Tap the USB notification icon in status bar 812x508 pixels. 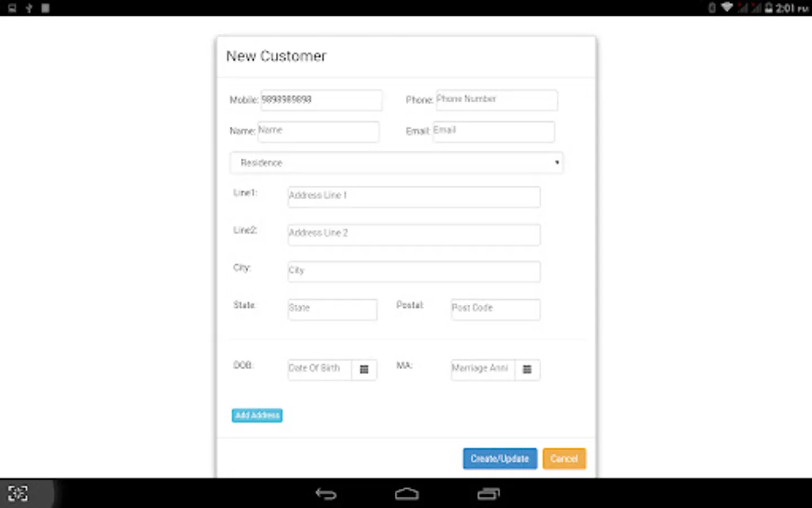pos(29,8)
